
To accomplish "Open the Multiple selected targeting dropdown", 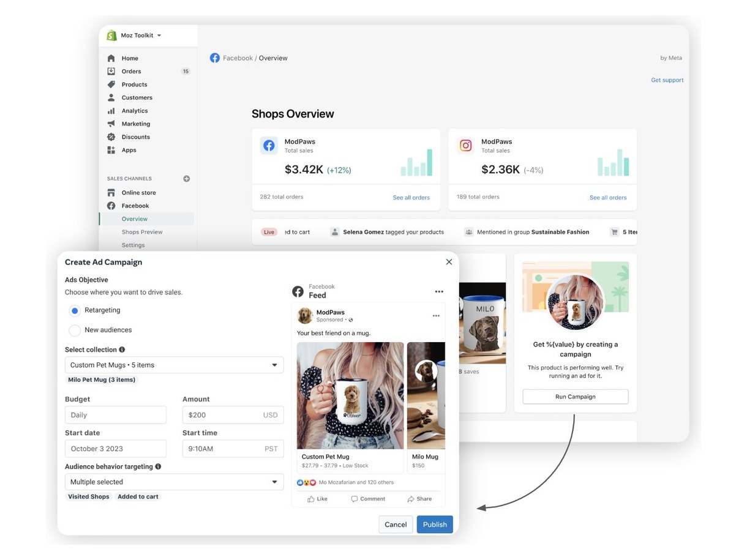I will click(x=175, y=482).
